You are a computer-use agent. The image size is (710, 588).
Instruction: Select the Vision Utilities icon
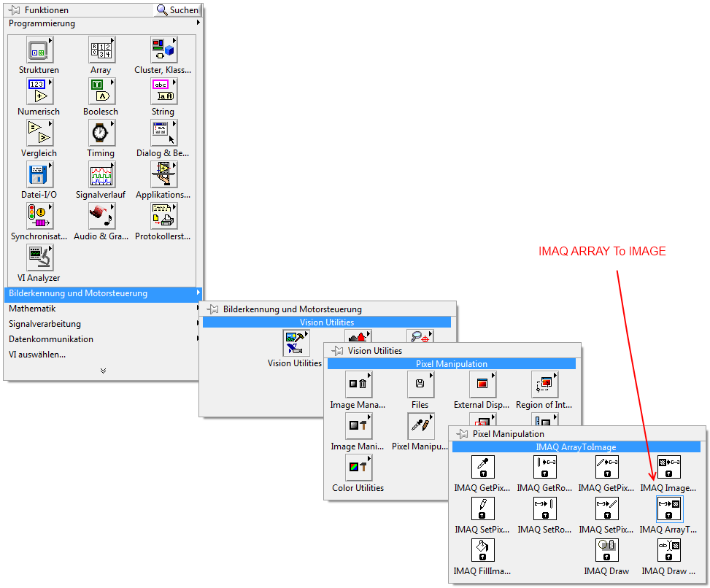coord(296,343)
